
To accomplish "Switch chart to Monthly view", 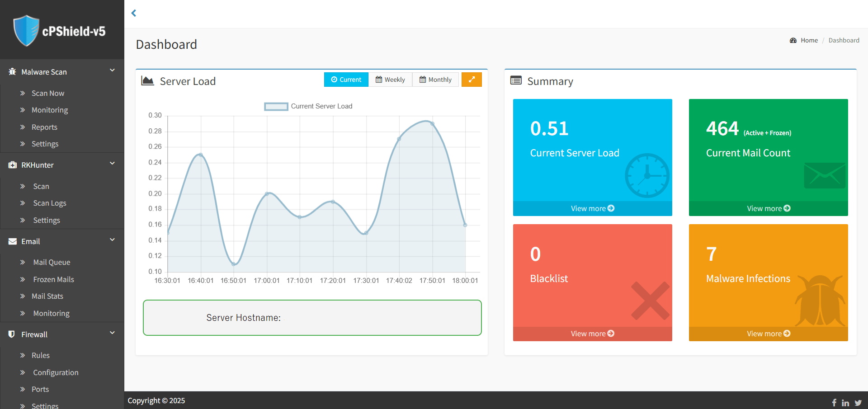I will coord(435,80).
